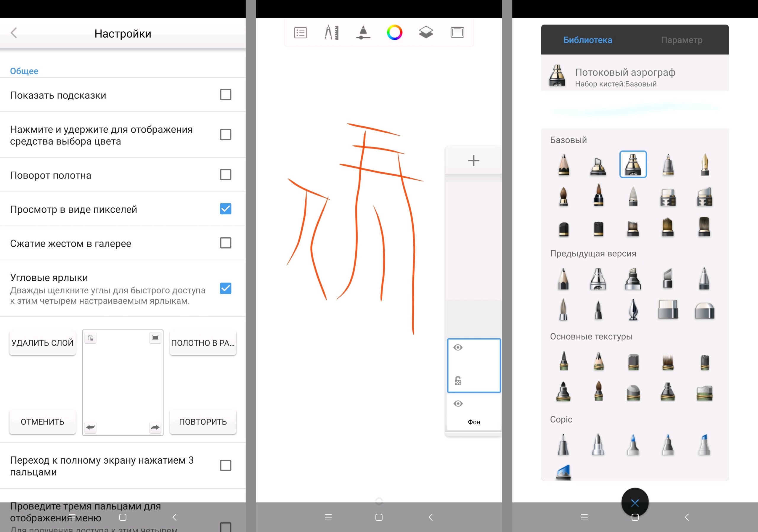Viewport: 758px width, 532px height.
Task: Select the spiky bristle brush in Основные текстуры
Action: (668, 362)
